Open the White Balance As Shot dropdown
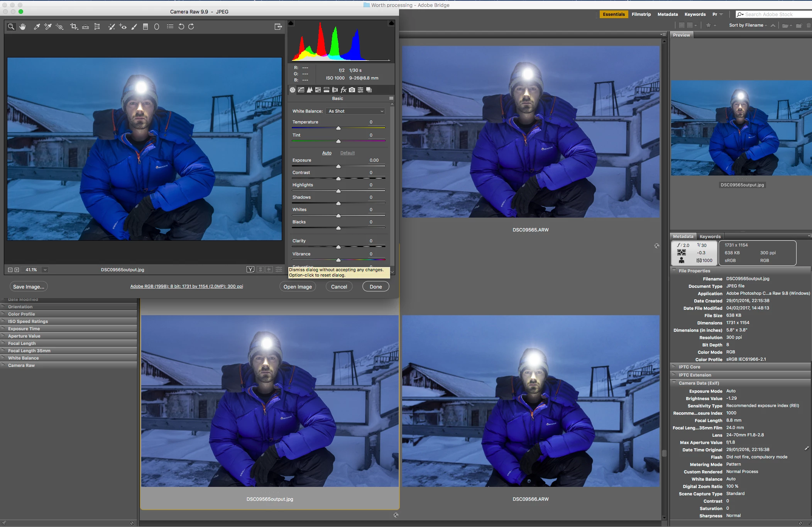The width and height of the screenshot is (812, 527). pos(356,111)
